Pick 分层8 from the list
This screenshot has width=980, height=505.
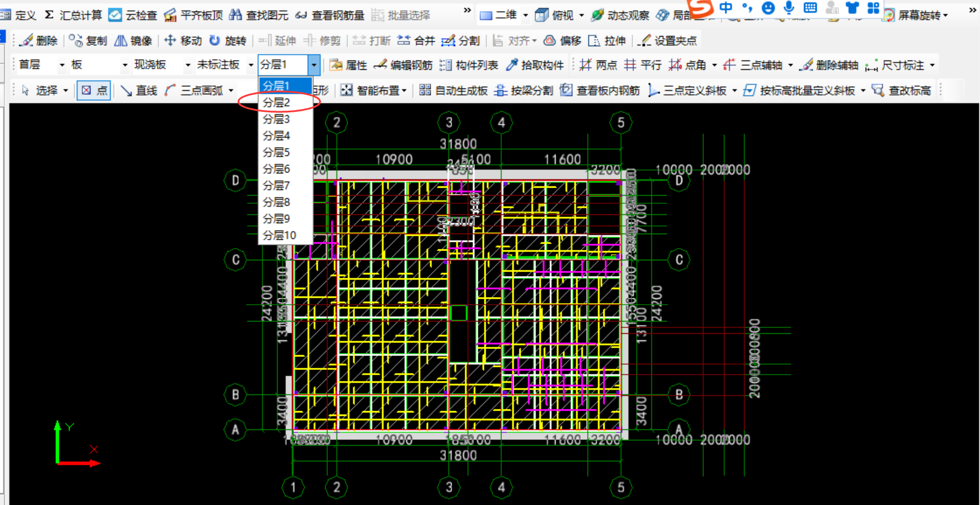pos(285,202)
